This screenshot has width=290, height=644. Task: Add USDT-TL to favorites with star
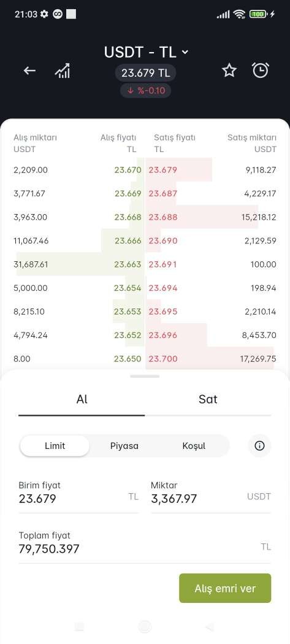click(x=229, y=71)
